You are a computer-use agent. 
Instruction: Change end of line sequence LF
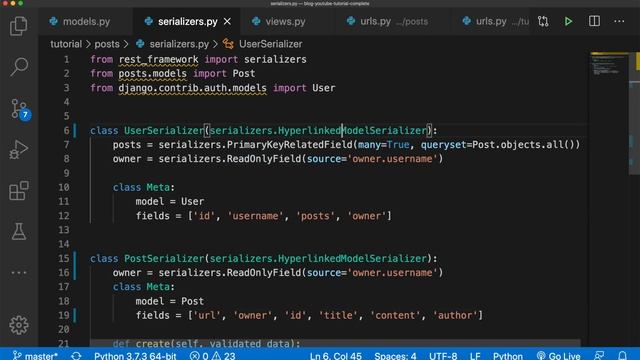475,356
